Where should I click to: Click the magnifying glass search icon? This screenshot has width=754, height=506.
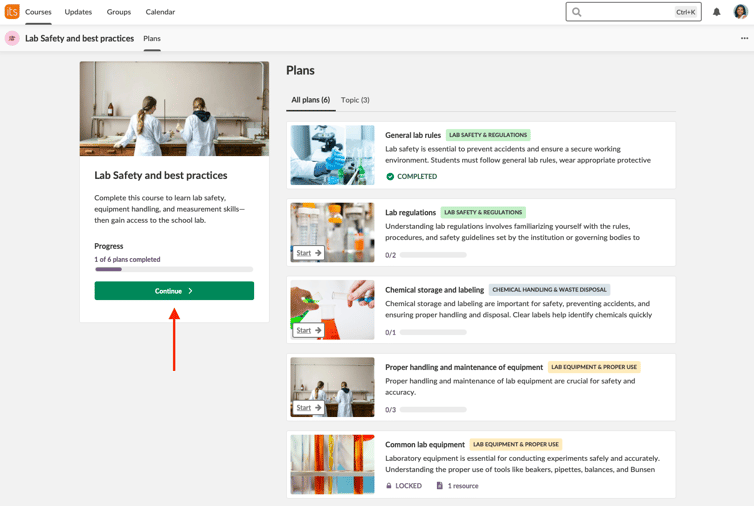click(x=577, y=12)
